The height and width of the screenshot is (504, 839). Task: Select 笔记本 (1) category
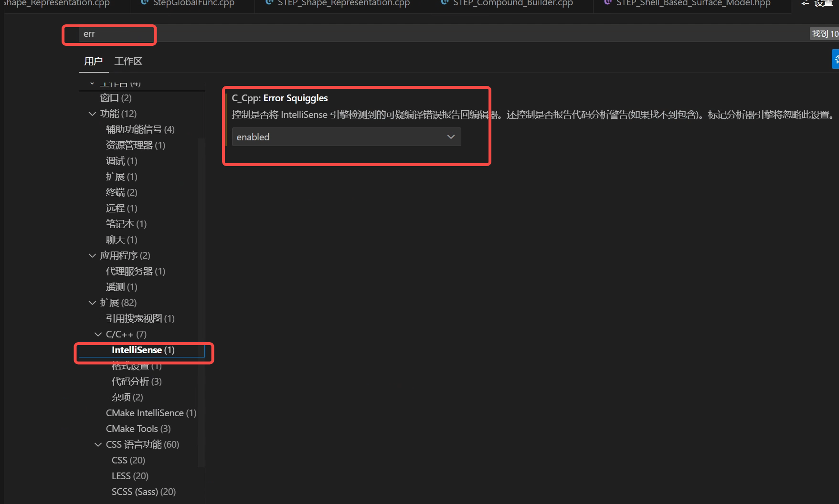pos(127,224)
